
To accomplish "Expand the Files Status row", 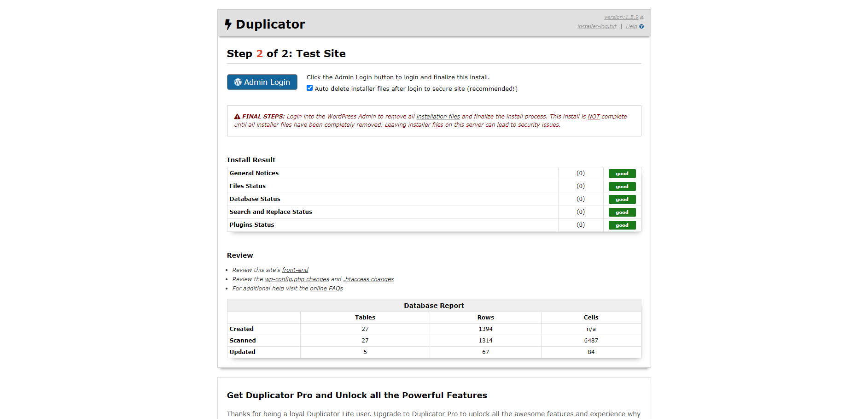I will [434, 186].
